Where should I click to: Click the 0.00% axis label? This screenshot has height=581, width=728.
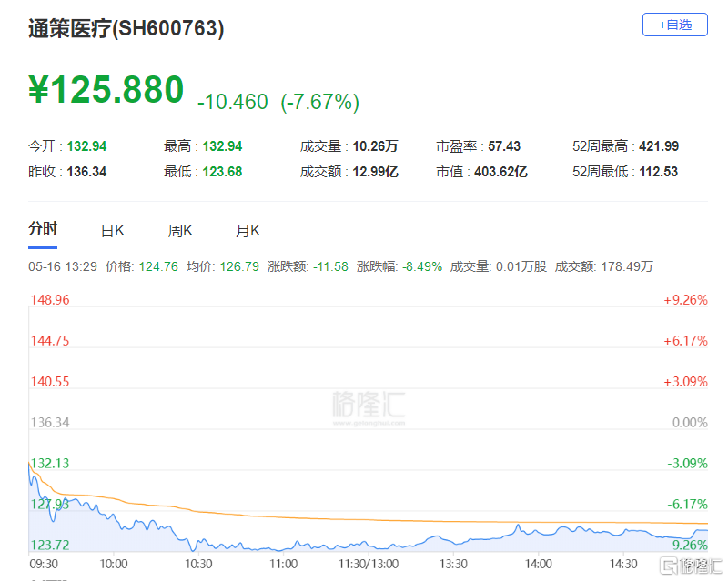(690, 422)
